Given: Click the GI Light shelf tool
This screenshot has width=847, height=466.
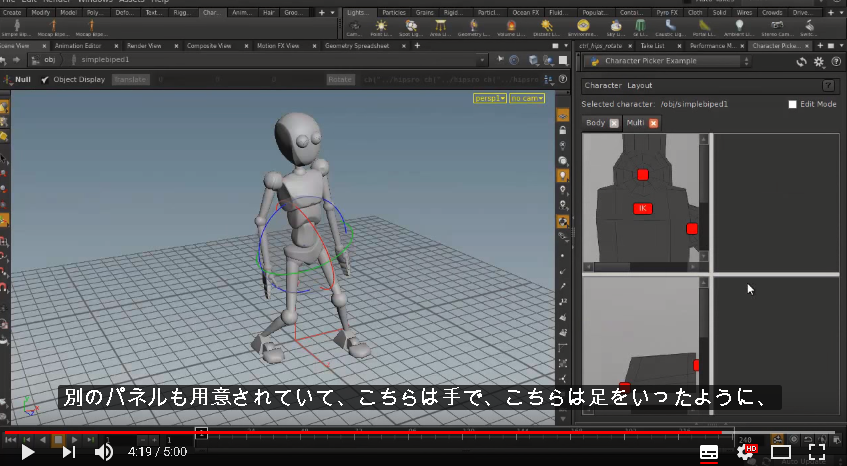Looking at the screenshot, I should coord(640,28).
